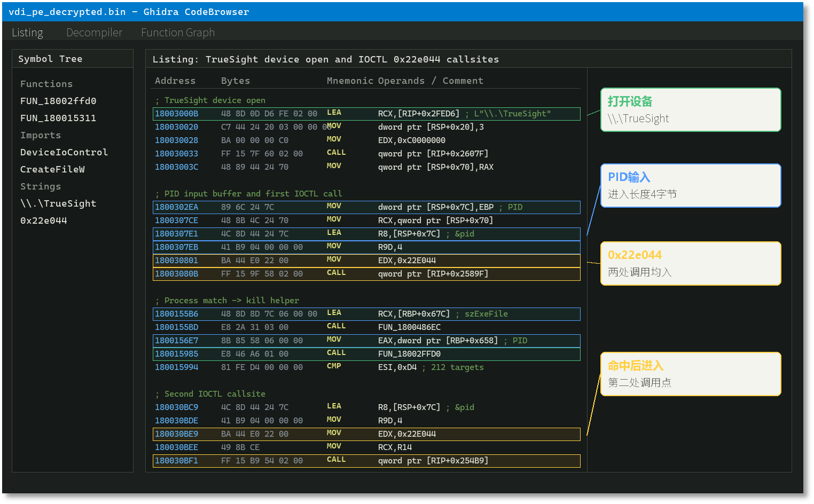Select the 180030801 MOV EDX row
Screen dimensions: 814x504
366,261
